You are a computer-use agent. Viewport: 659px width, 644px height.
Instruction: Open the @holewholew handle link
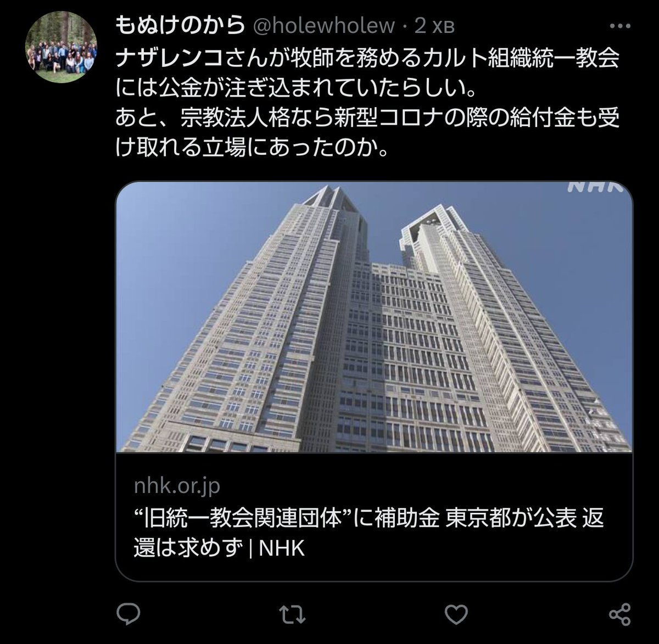coord(322,26)
